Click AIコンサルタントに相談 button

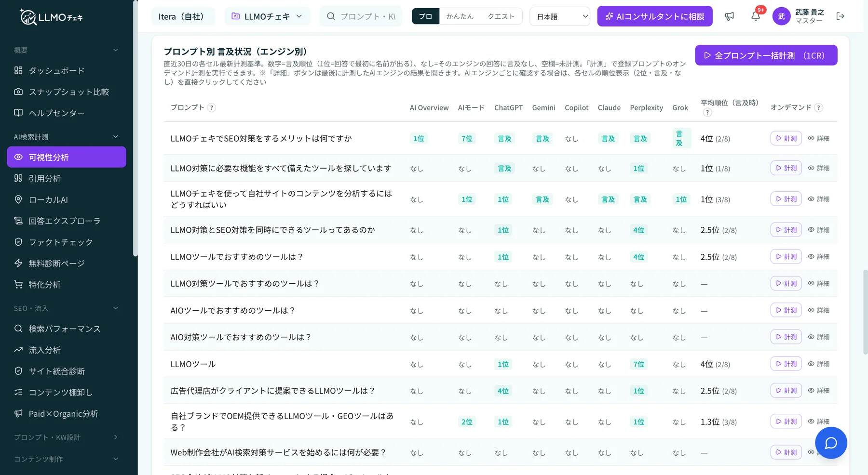[655, 16]
